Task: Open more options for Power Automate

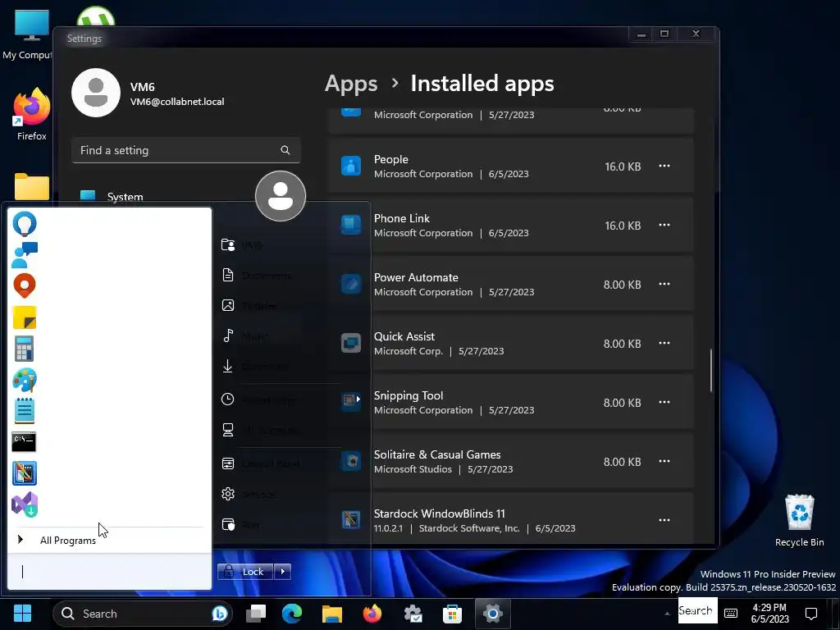Action: coord(664,284)
